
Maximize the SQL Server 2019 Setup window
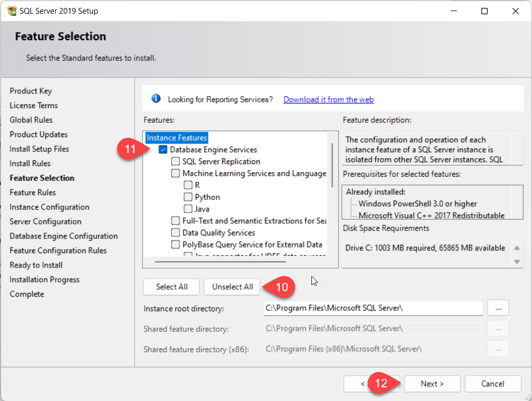tap(484, 11)
